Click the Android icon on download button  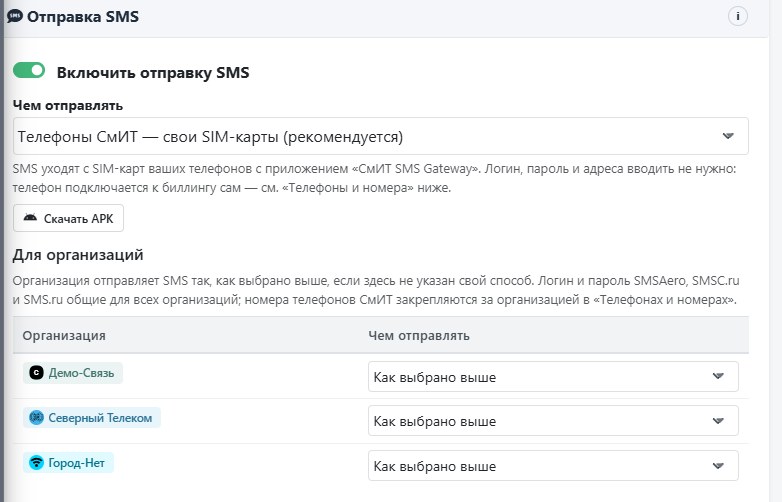30,217
